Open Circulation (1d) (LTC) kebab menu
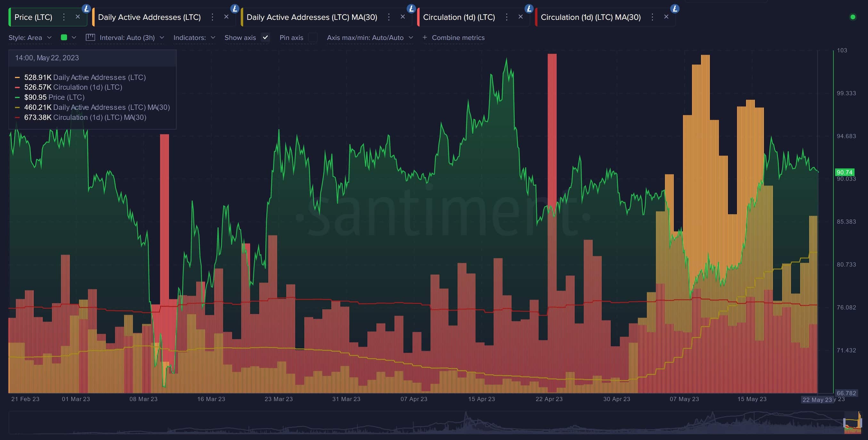868x440 pixels. tap(506, 17)
